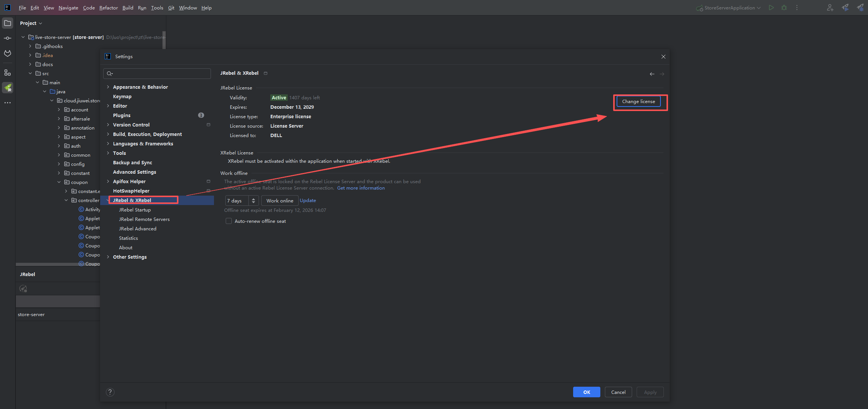
Task: Click the Run button in top toolbar
Action: pos(771,8)
